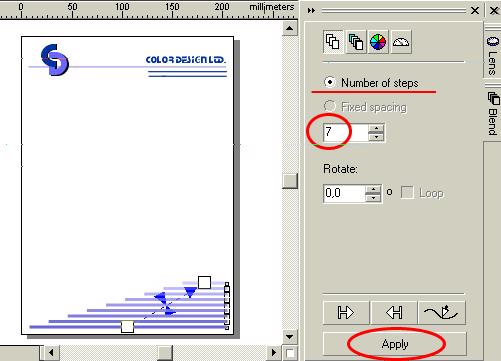Toggle the Loop checkbox
Screen dimensions: 501x361
(407, 192)
